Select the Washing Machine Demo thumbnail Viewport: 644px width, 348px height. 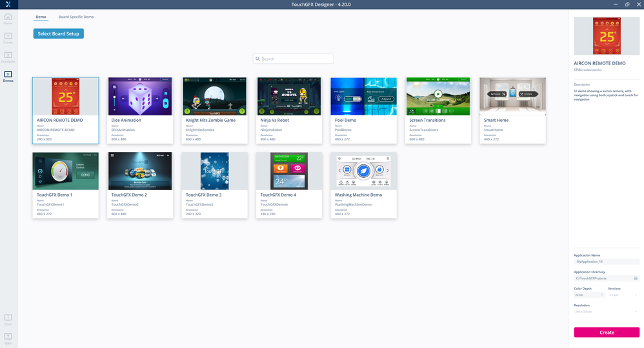(363, 171)
